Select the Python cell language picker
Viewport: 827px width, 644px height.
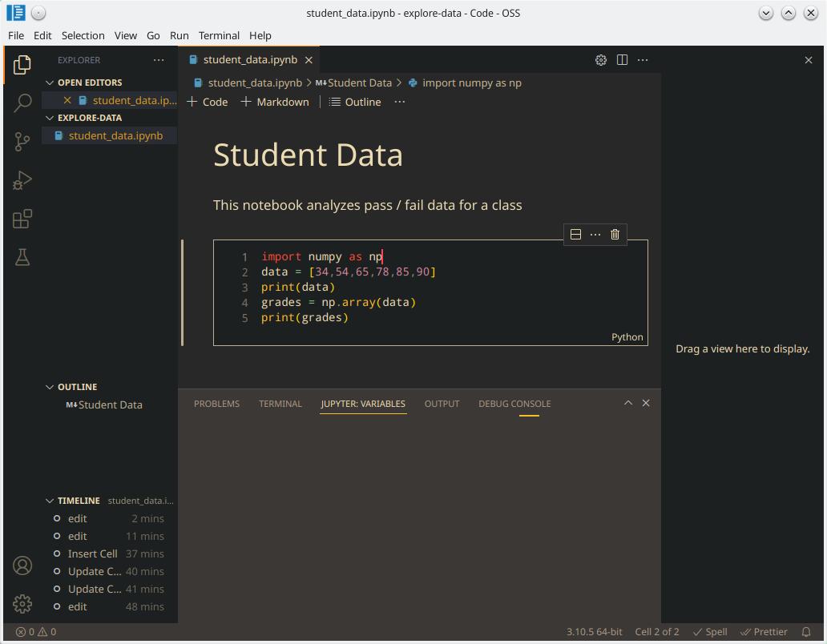pyautogui.click(x=627, y=337)
